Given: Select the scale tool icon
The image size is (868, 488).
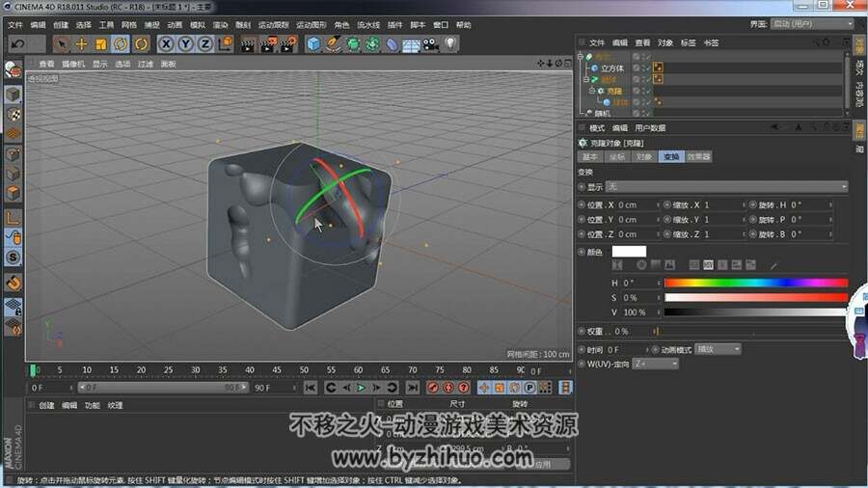Looking at the screenshot, I should coord(100,43).
